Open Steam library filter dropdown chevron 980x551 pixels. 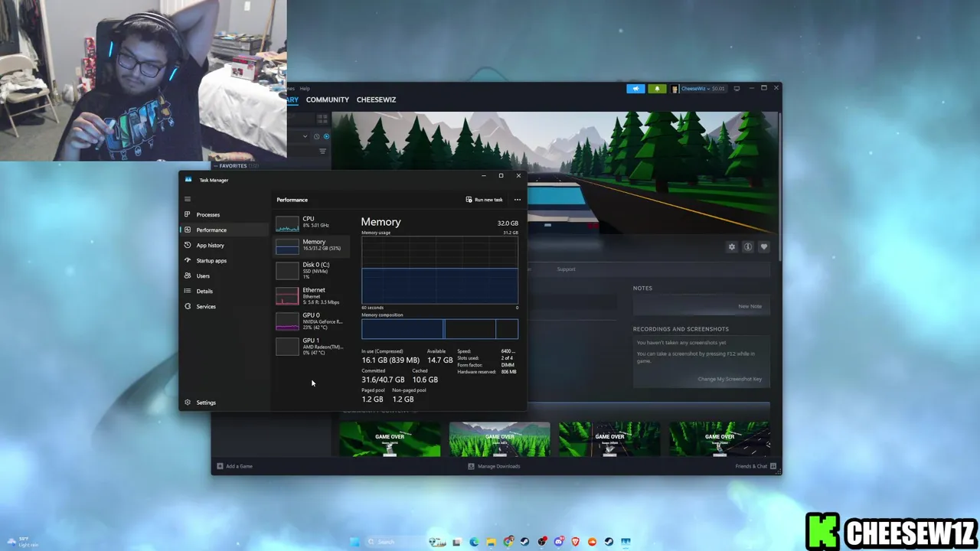[305, 136]
